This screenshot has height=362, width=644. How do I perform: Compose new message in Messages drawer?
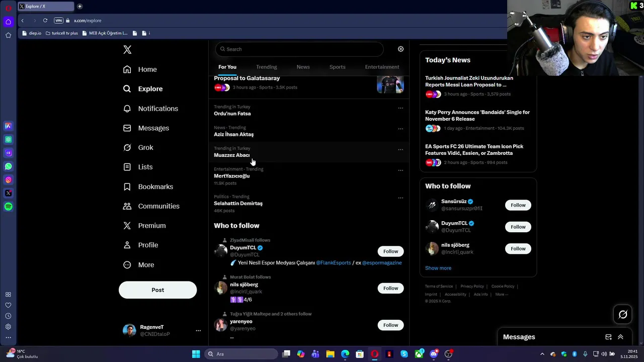coord(608,337)
